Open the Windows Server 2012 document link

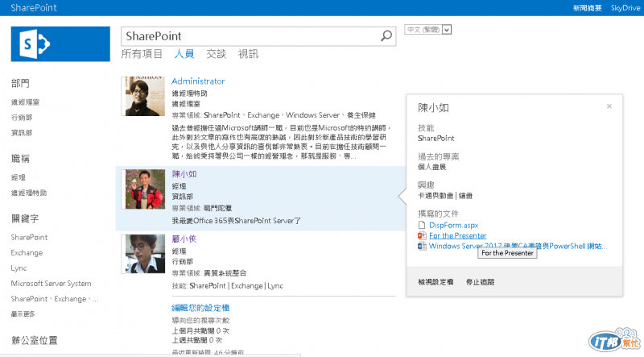(518, 246)
